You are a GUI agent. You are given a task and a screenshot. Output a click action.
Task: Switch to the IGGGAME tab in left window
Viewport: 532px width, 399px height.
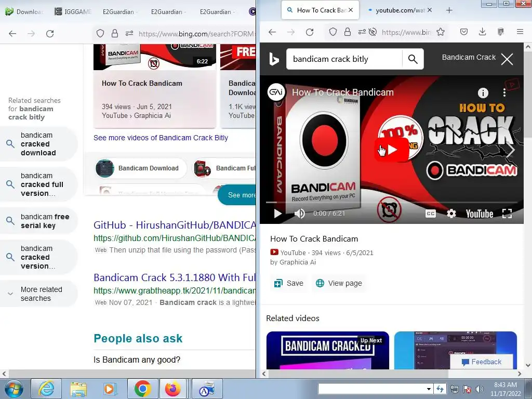pos(73,11)
